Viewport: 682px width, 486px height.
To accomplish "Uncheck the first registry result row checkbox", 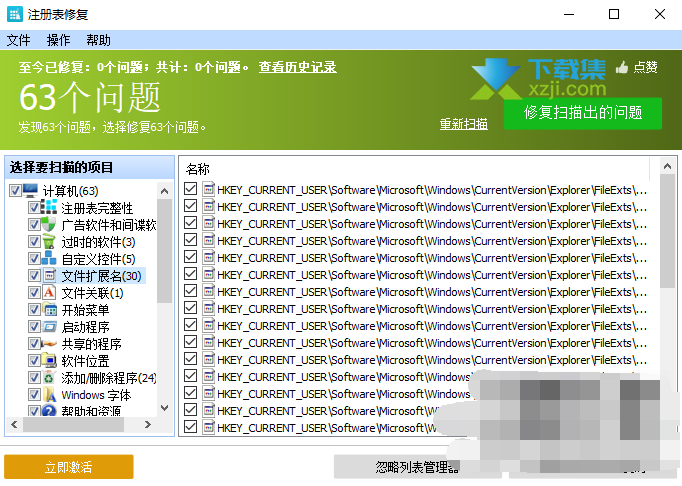I will (191, 189).
